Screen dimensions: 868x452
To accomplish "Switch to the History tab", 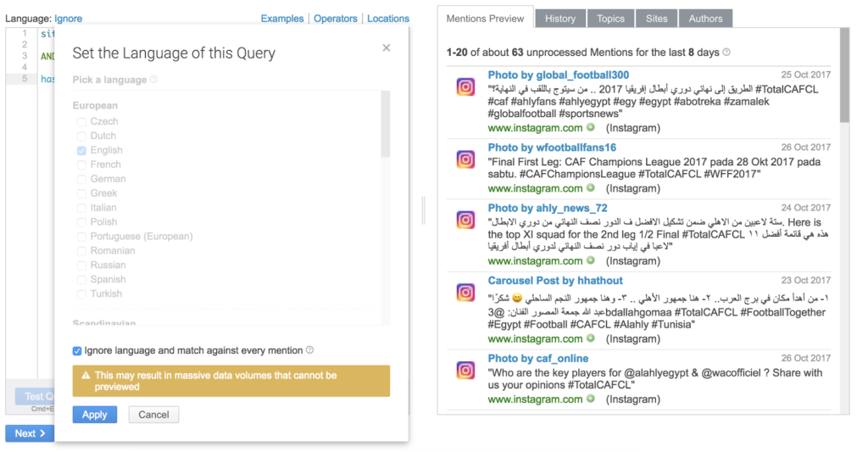I will tap(560, 19).
